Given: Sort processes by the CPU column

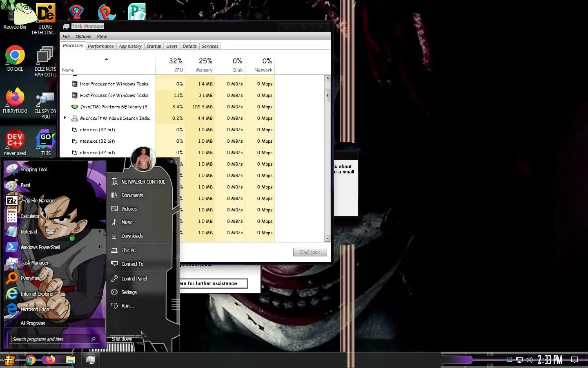Looking at the screenshot, I should (170, 65).
